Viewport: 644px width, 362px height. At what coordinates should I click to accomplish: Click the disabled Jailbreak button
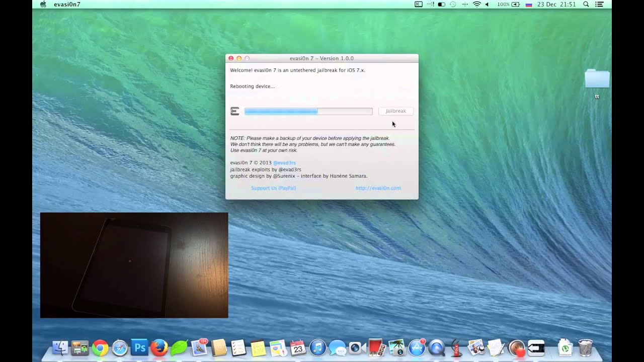(396, 111)
